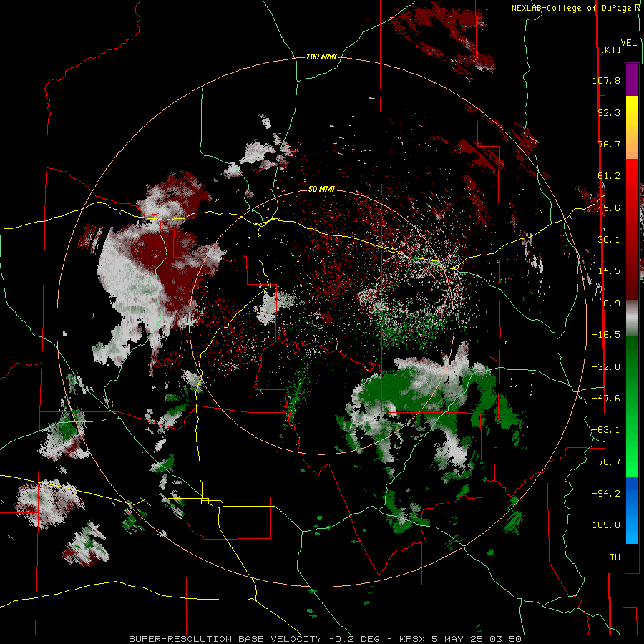Click the 50 NMI range ring label
This screenshot has width=644, height=644.
[x=321, y=189]
